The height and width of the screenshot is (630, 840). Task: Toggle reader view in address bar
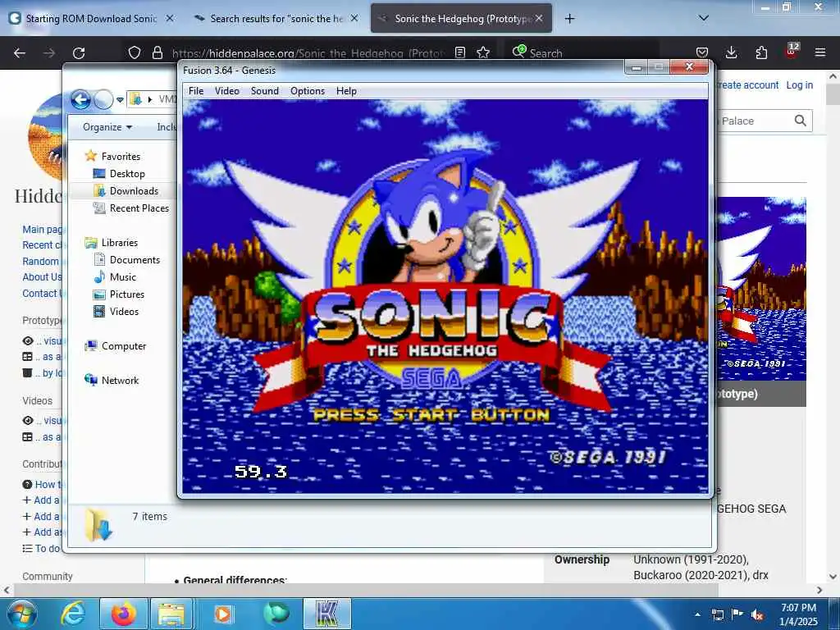click(459, 52)
